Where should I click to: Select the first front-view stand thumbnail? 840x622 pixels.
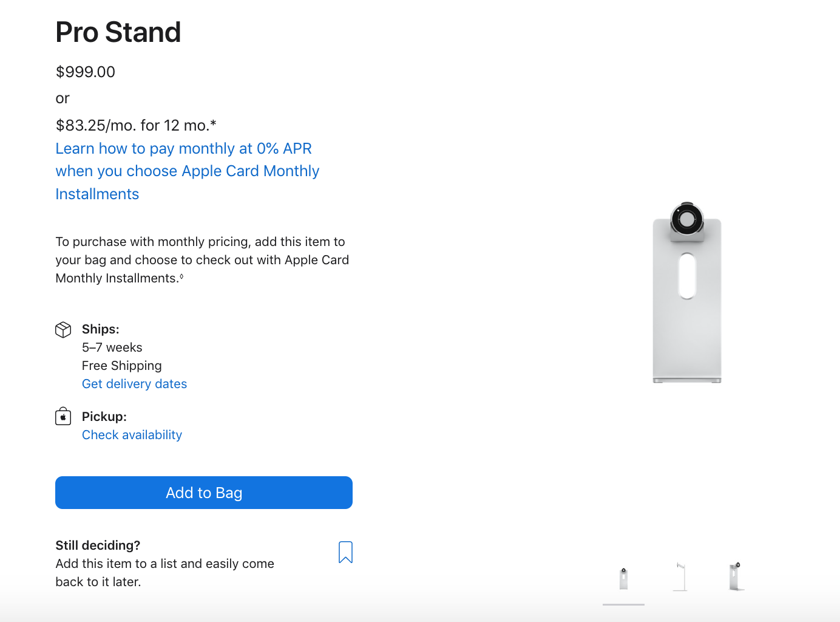pos(623,578)
